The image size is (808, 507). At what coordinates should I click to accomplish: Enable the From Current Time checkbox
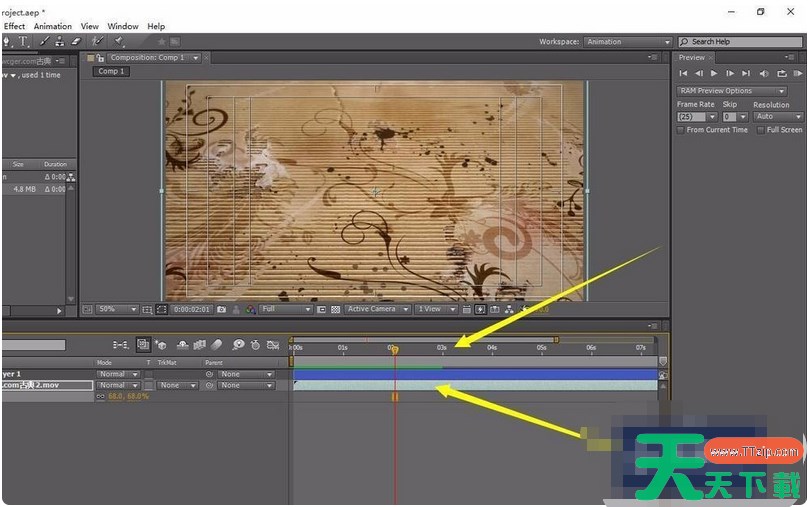click(x=681, y=130)
